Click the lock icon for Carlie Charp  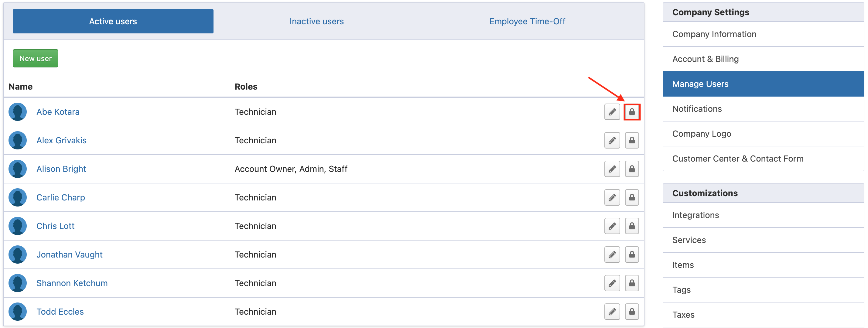tap(631, 197)
